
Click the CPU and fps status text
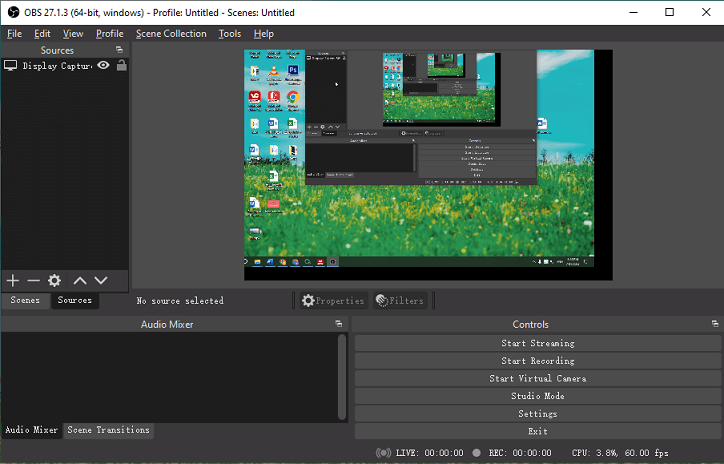pyautogui.click(x=620, y=453)
